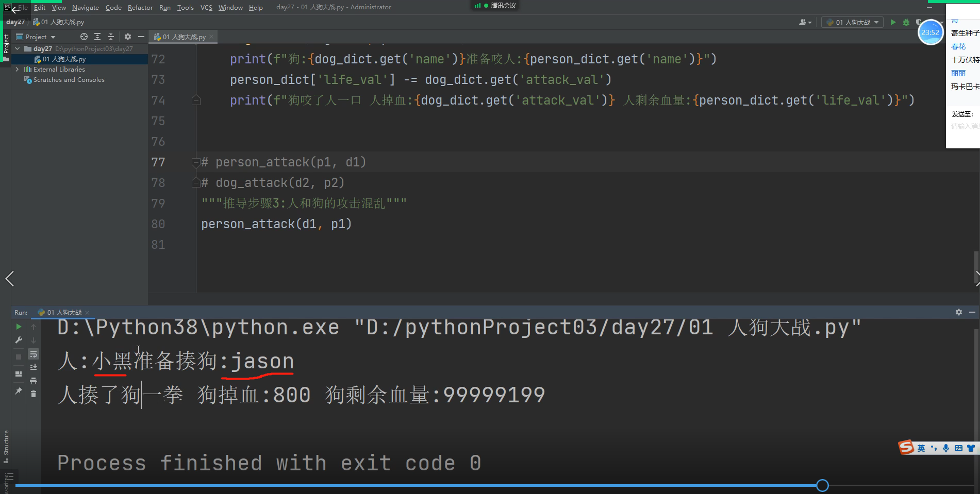Open the Sogou soft keyboard icon
Viewport: 980px width, 494px height.
958,448
